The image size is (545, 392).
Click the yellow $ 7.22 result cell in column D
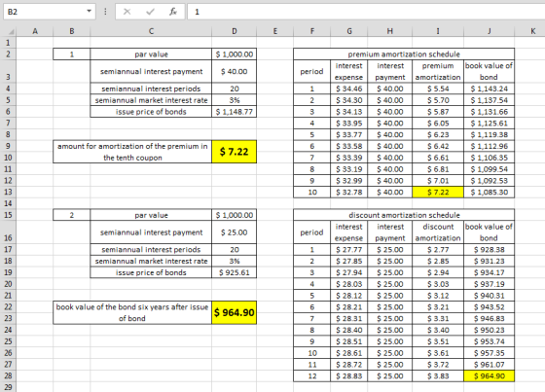(x=234, y=152)
